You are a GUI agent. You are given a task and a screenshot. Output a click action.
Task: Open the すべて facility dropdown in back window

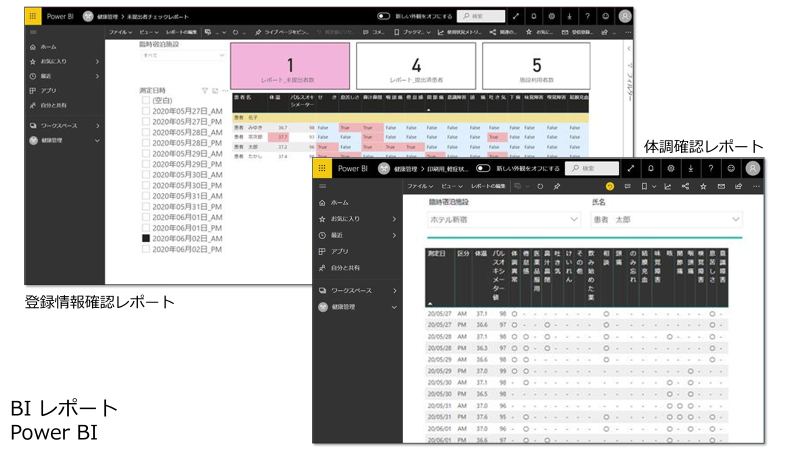(x=183, y=55)
